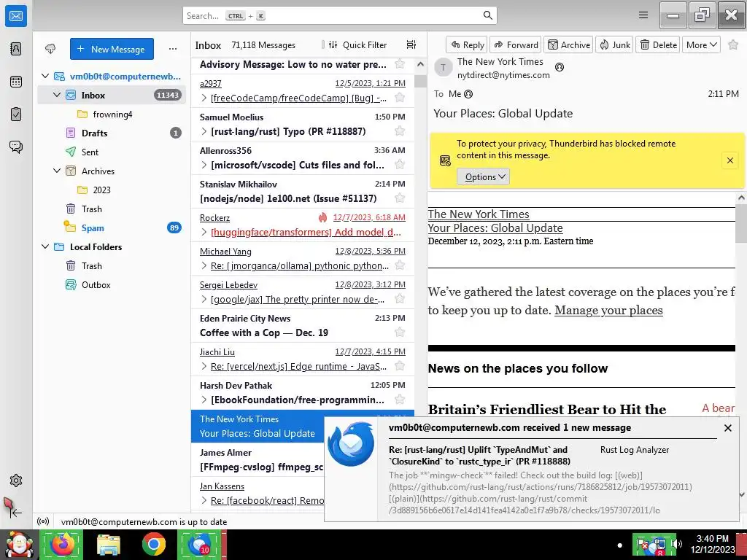
Task: Archive the current message
Action: click(568, 44)
